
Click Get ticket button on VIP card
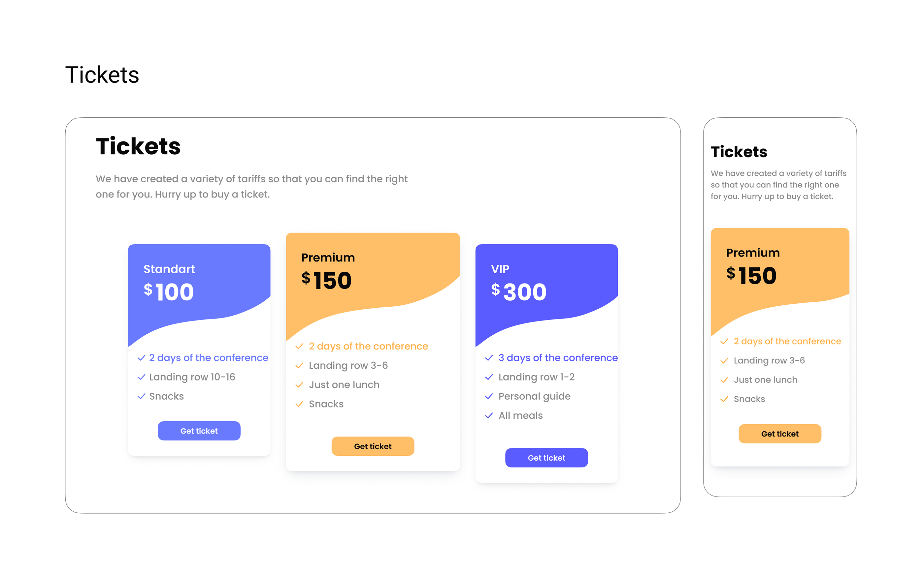point(546,458)
